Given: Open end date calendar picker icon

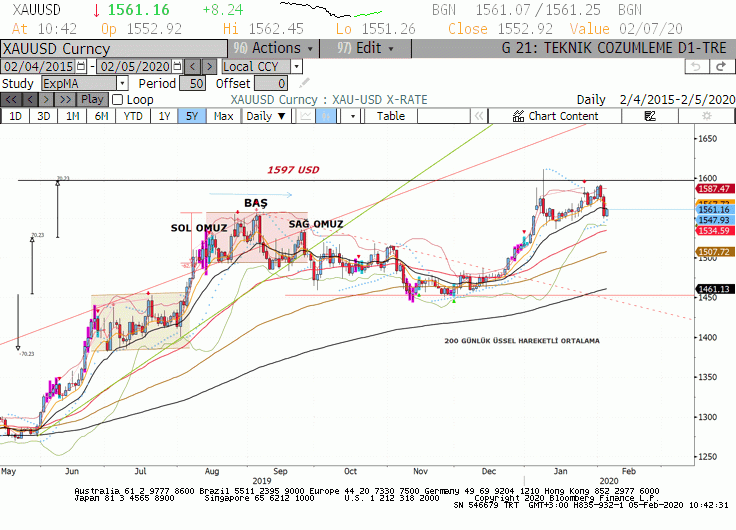Looking at the screenshot, I should coord(177,66).
